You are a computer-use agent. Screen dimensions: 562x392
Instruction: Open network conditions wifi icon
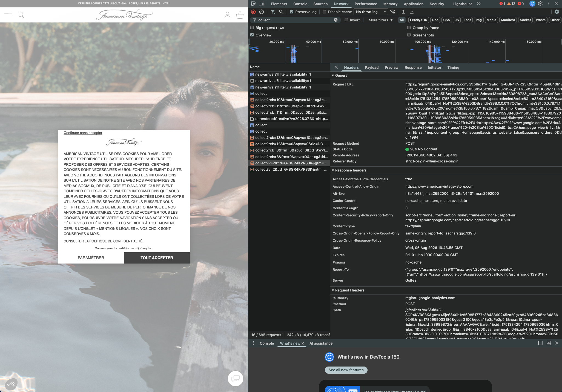tap(393, 12)
